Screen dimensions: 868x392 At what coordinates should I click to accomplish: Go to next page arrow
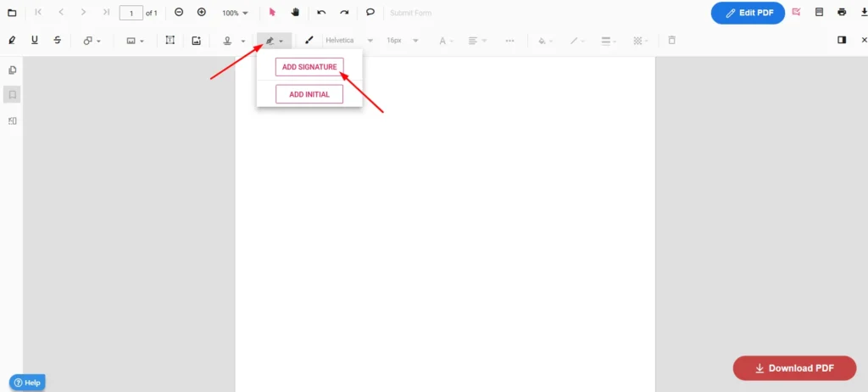(83, 12)
